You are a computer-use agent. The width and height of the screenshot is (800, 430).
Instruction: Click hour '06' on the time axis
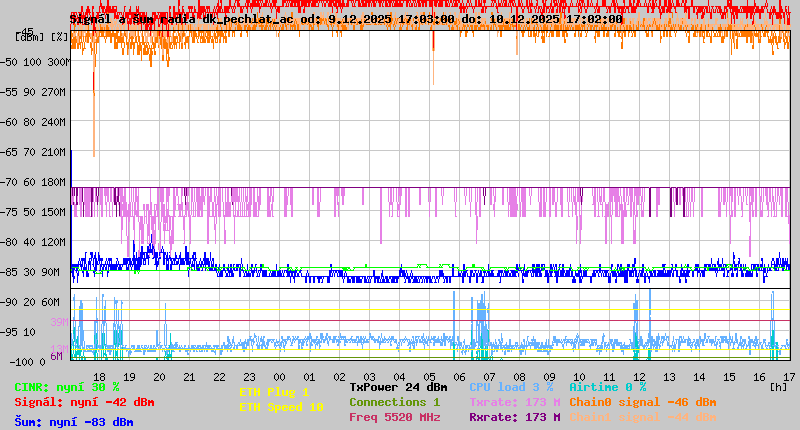pos(460,377)
